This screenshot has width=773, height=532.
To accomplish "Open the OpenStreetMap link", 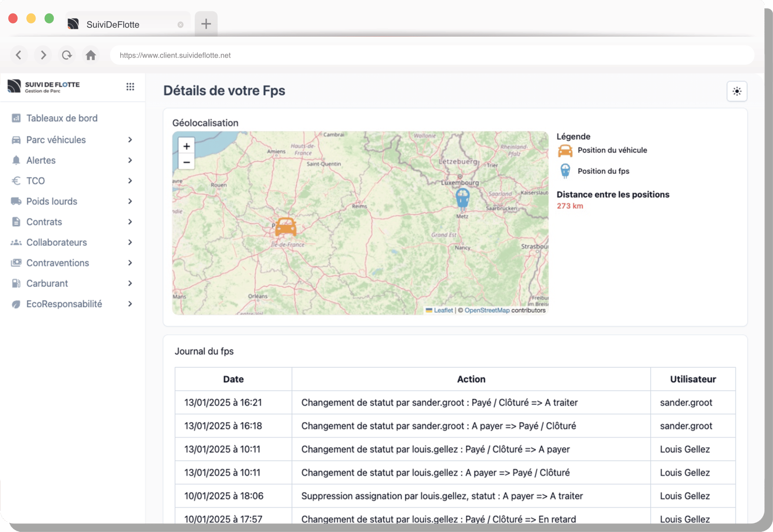I will pos(487,310).
